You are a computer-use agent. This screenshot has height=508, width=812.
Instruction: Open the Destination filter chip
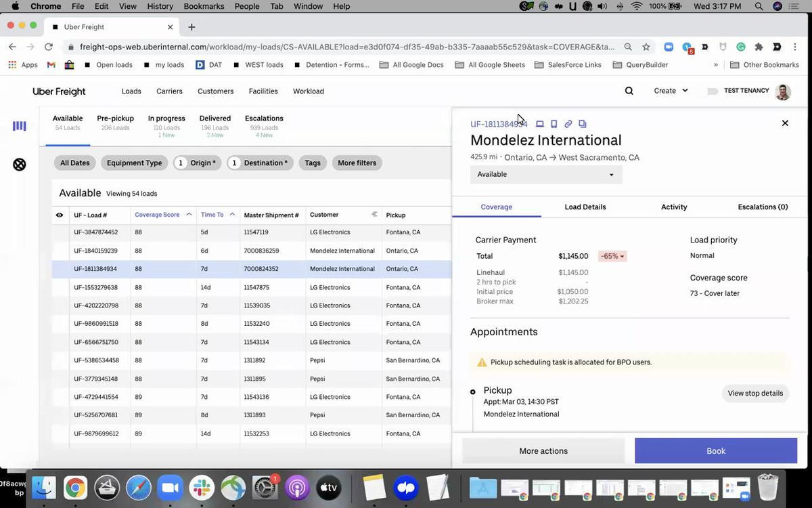260,163
